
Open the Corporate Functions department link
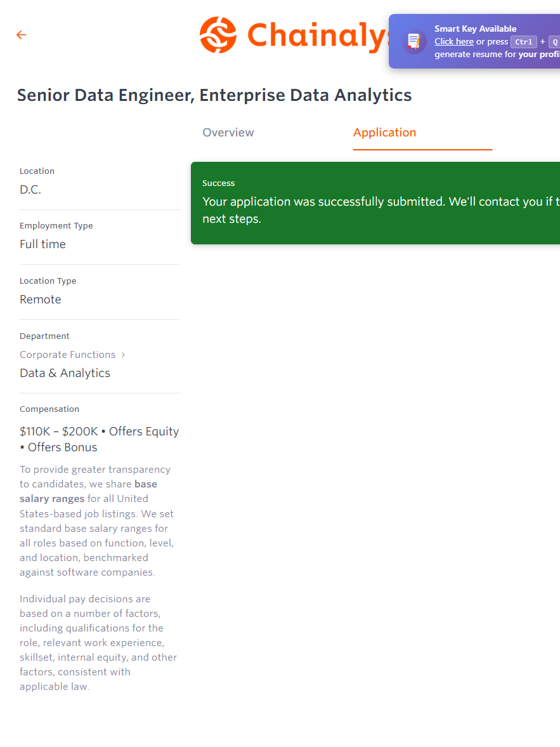[x=68, y=355]
